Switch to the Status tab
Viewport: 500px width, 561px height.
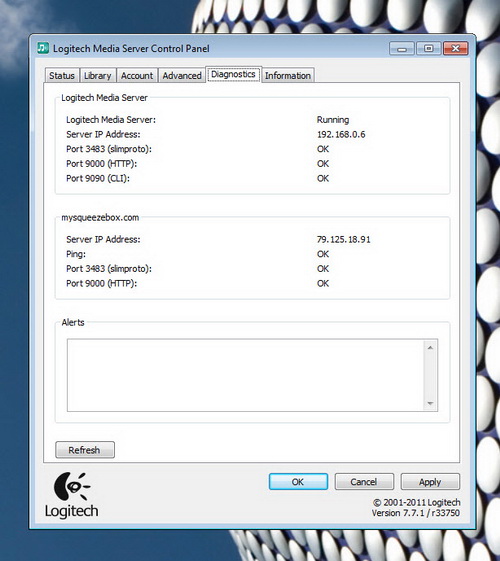(62, 75)
